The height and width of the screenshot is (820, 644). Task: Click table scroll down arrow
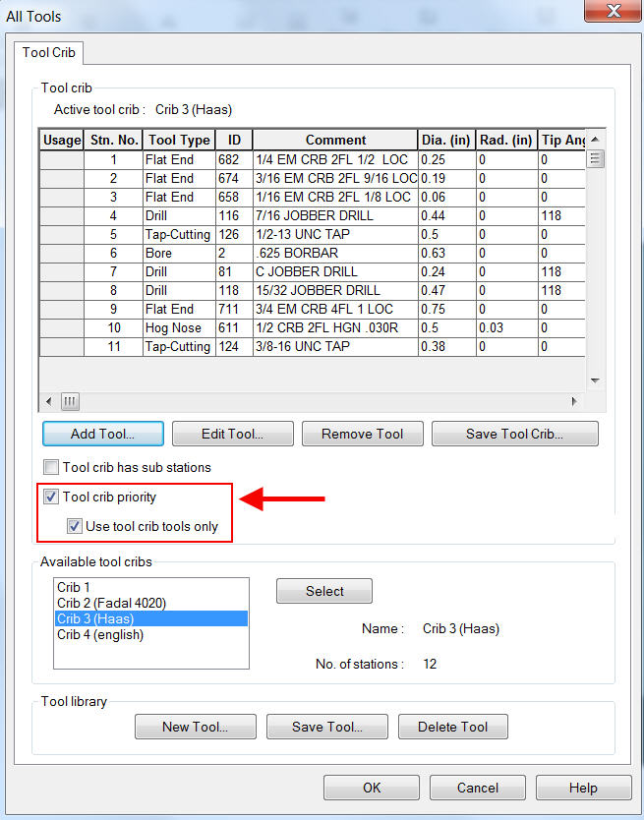(595, 381)
